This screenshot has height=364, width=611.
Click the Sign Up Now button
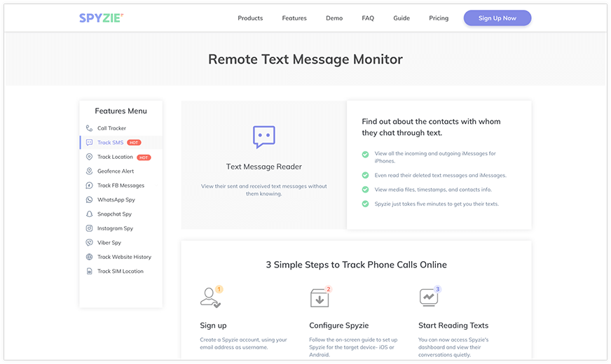click(x=497, y=18)
